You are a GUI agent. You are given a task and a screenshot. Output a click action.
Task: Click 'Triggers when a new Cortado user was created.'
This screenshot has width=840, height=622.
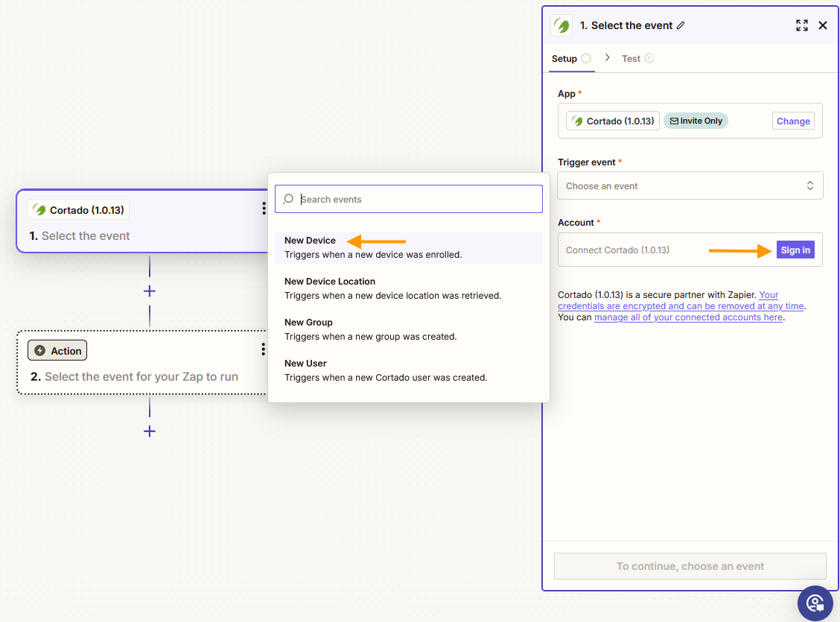(x=386, y=377)
